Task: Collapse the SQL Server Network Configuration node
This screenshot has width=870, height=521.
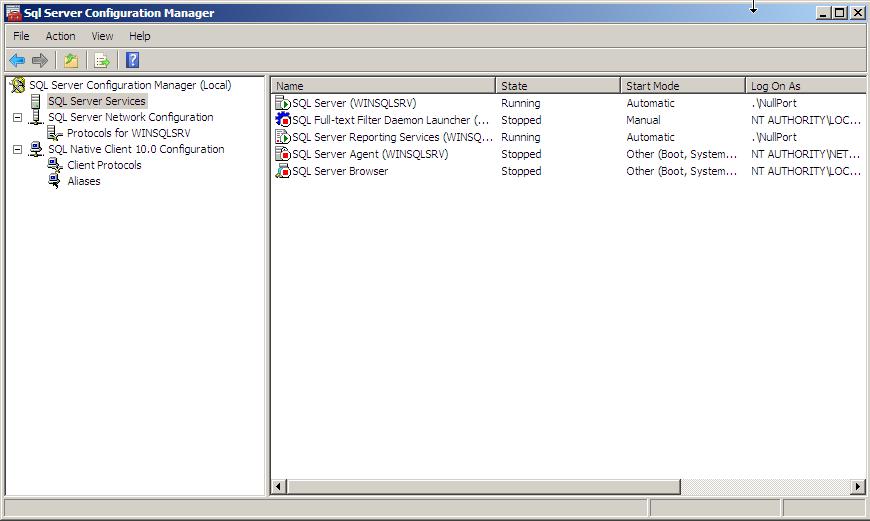Action: (18, 118)
